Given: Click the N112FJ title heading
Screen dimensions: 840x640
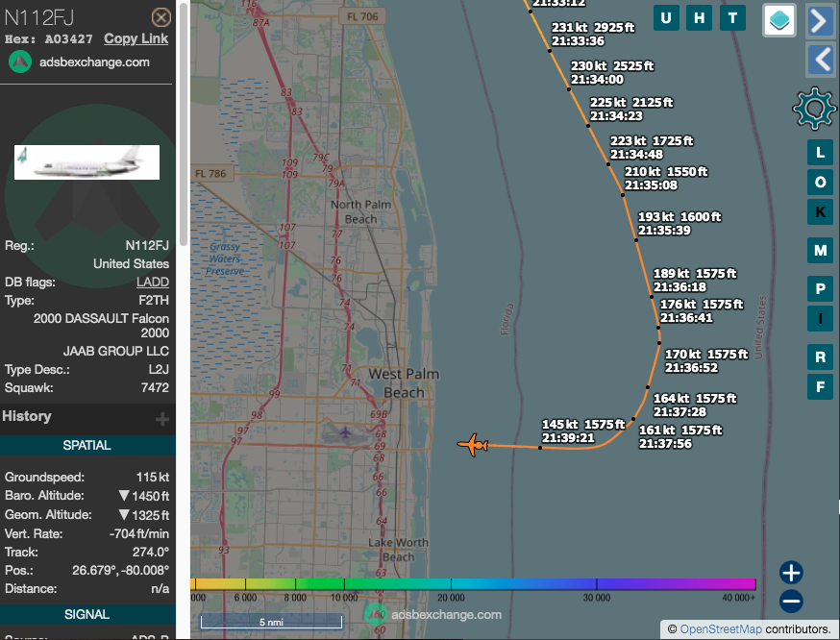Looking at the screenshot, I should click(39, 17).
